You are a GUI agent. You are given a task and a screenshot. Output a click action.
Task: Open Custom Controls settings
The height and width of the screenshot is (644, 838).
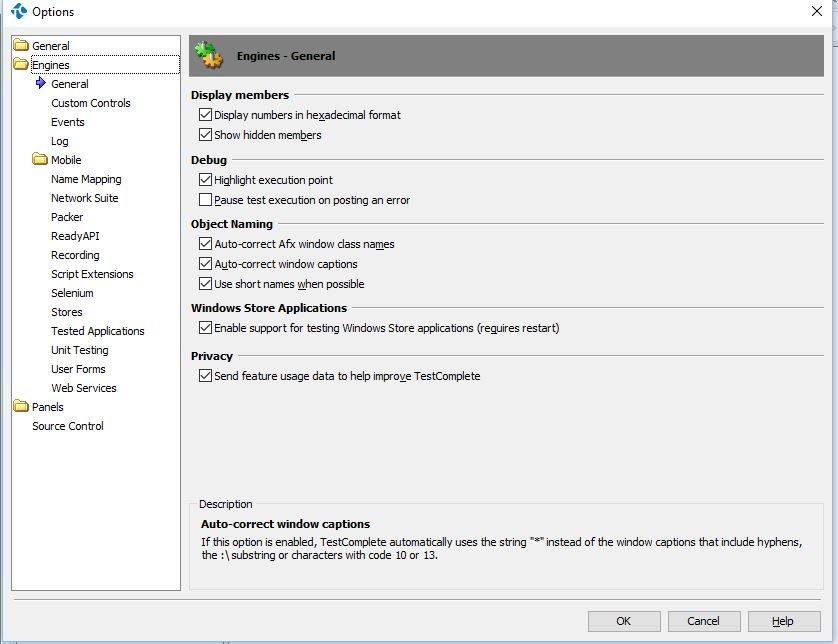[91, 103]
